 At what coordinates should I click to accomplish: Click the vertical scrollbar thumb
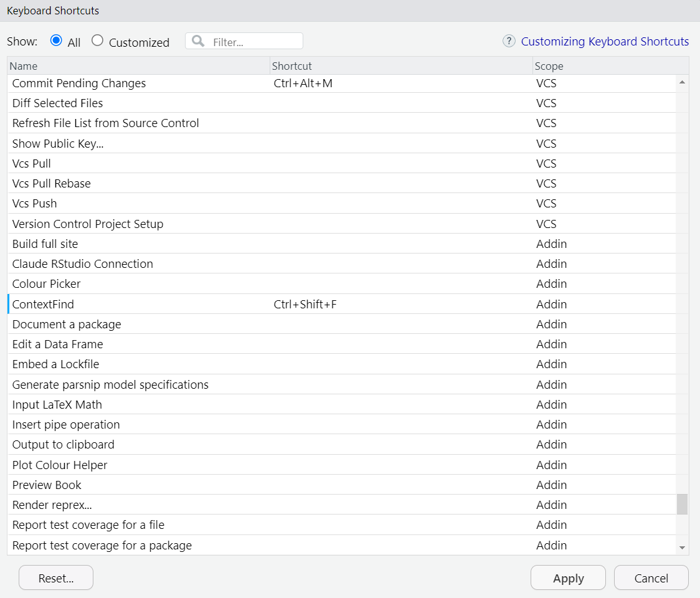[682, 504]
